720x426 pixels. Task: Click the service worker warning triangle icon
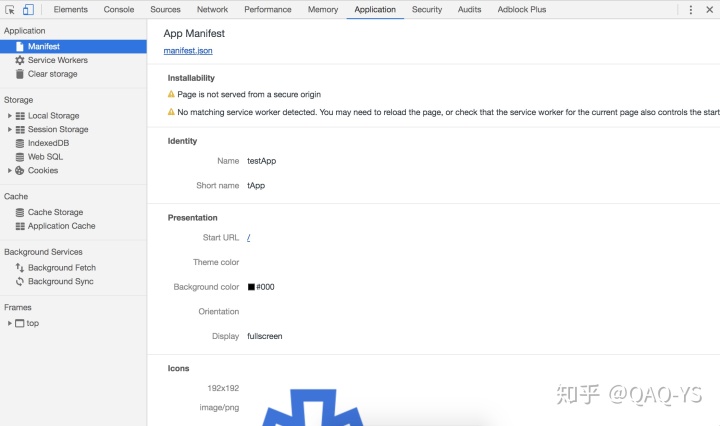tap(171, 112)
